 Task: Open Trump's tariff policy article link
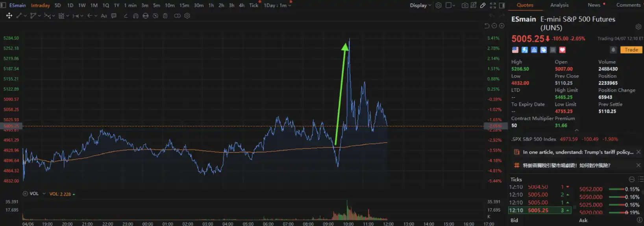577,152
